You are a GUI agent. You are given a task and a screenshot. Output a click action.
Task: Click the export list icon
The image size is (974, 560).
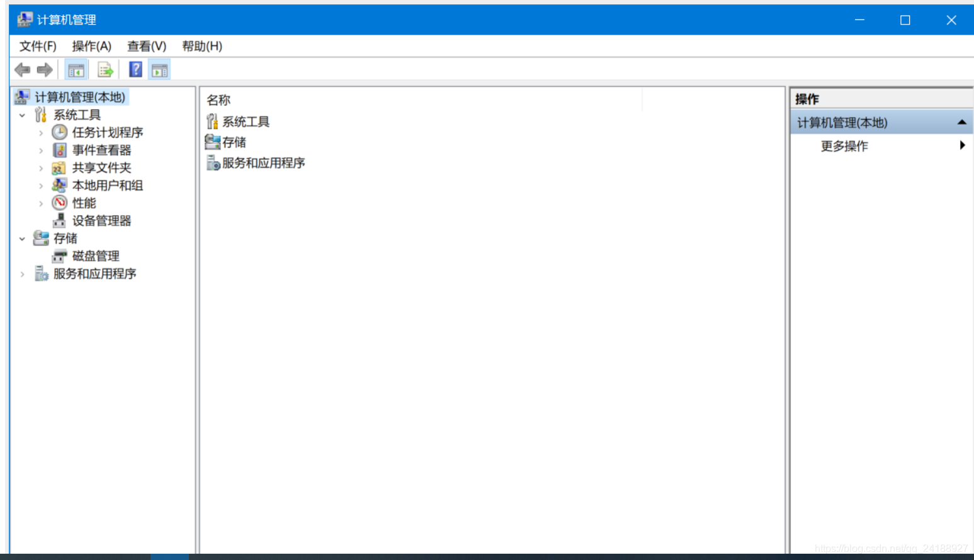coord(105,69)
